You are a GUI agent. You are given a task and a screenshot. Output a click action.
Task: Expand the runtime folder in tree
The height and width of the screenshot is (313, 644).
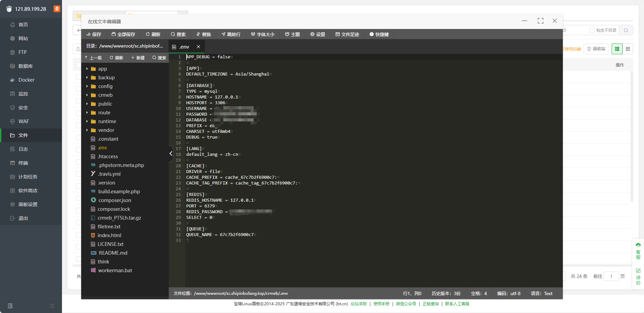coord(87,121)
